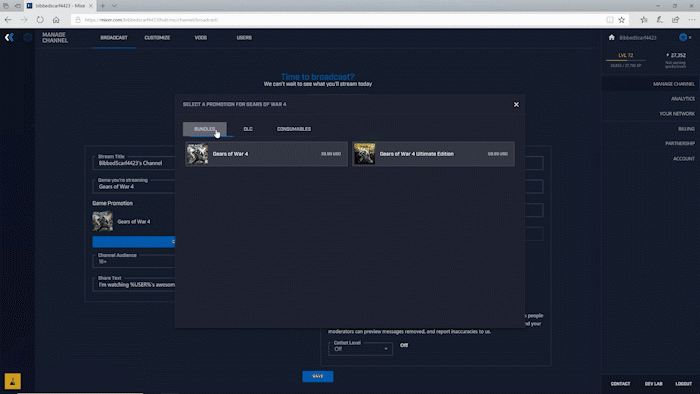Click the Mixer logo to collapse sidebar
This screenshot has height=394, width=700.
[x=9, y=37]
